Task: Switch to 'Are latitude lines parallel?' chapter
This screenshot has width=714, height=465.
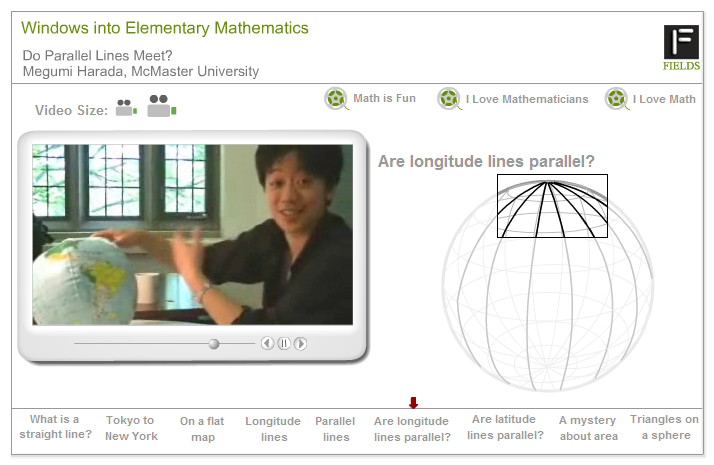Action: [x=505, y=427]
